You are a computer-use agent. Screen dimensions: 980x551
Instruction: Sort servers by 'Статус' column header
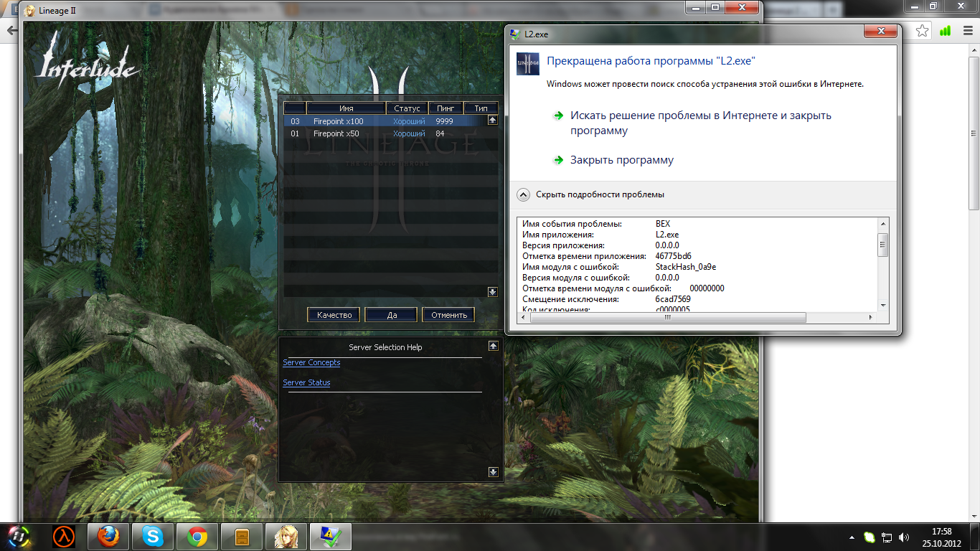click(x=407, y=108)
